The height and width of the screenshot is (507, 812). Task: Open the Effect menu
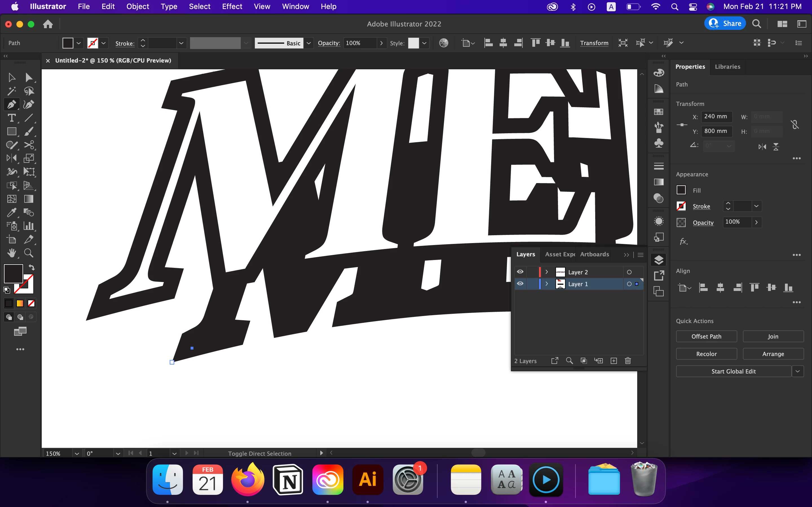[x=232, y=6]
